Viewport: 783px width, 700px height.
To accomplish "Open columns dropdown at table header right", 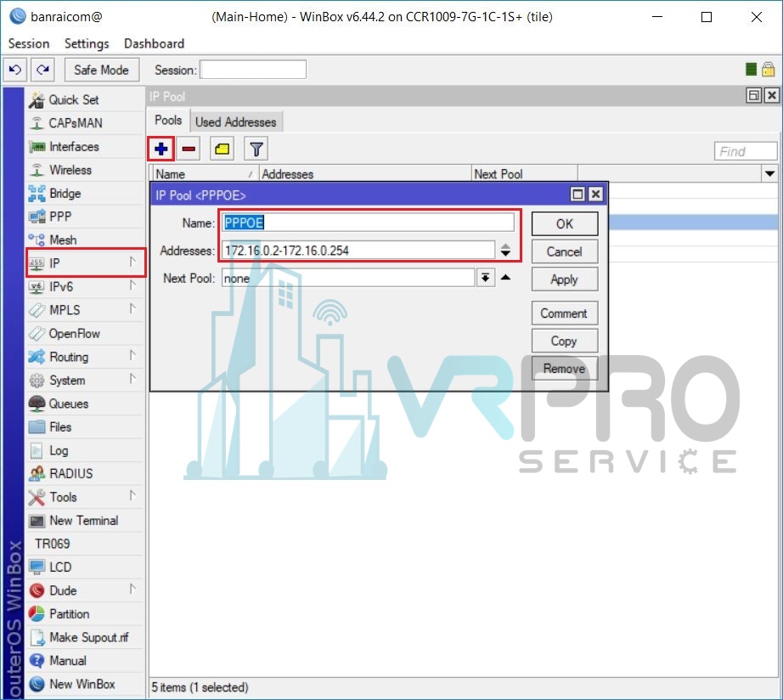I will click(769, 174).
